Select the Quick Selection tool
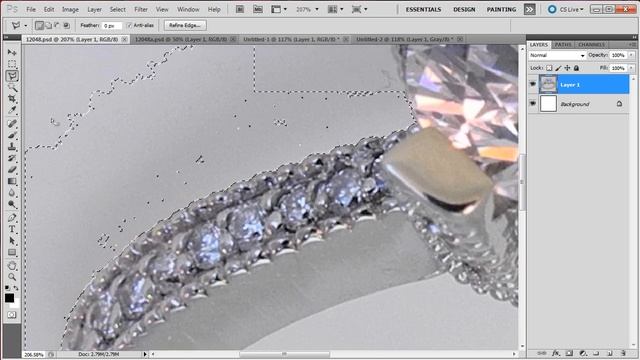 point(12,87)
